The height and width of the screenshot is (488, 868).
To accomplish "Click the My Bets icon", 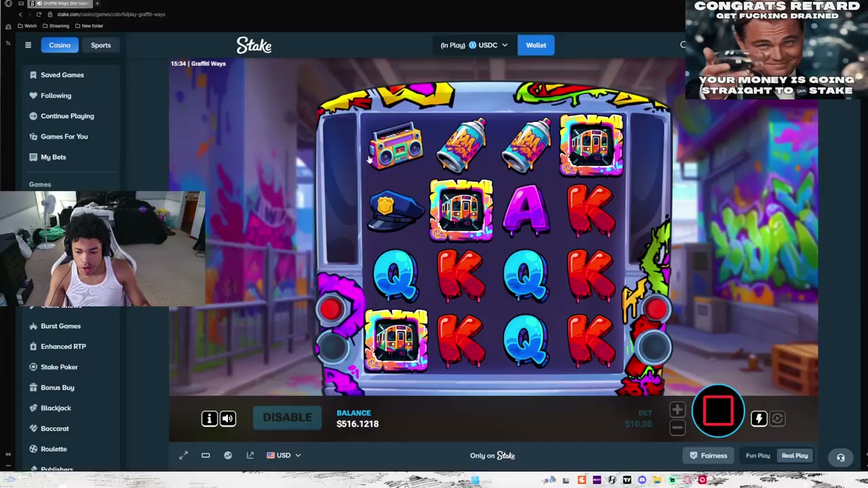I will [x=33, y=157].
